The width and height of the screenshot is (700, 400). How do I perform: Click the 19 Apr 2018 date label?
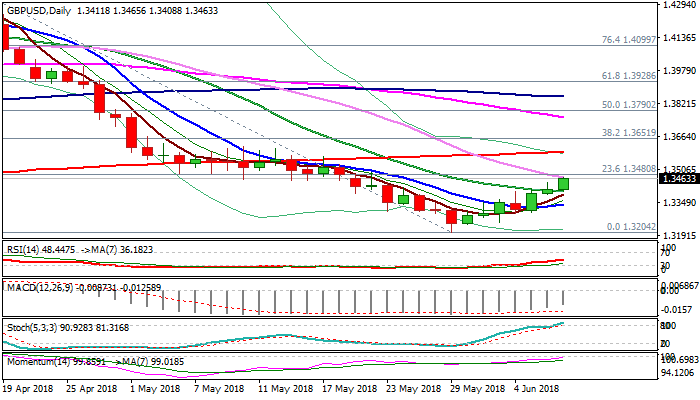tap(30, 387)
